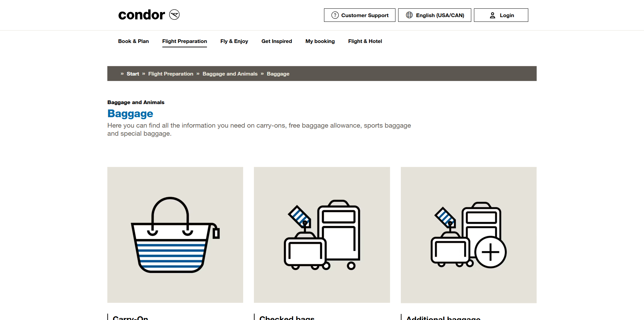Open the Get Inspired menu
The width and height of the screenshot is (644, 320).
(276, 41)
